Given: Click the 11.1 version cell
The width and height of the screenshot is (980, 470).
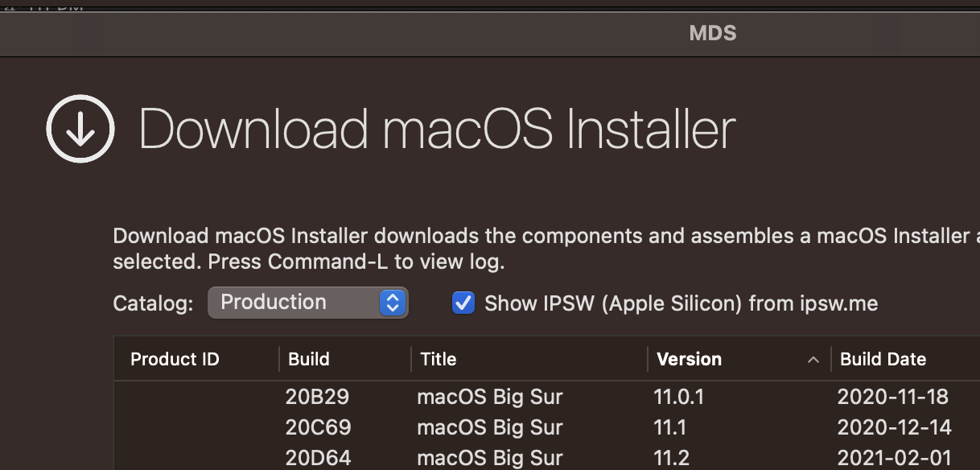Looking at the screenshot, I should (x=670, y=427).
